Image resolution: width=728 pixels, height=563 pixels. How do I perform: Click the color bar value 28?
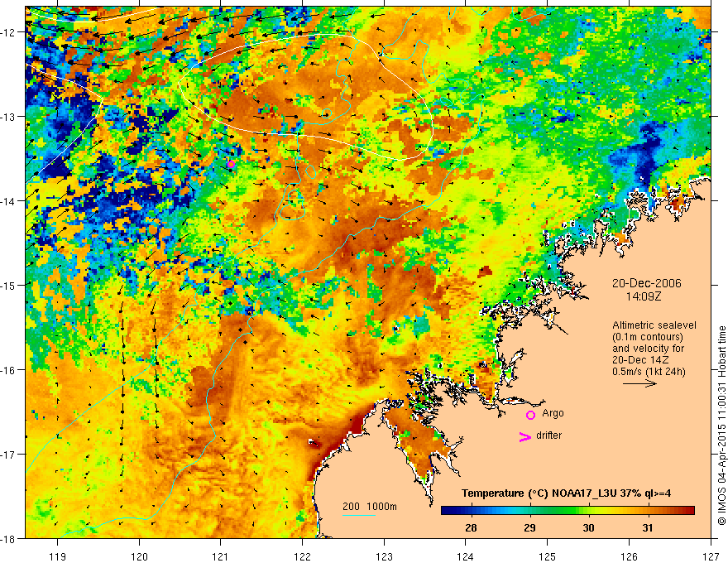pyautogui.click(x=471, y=527)
